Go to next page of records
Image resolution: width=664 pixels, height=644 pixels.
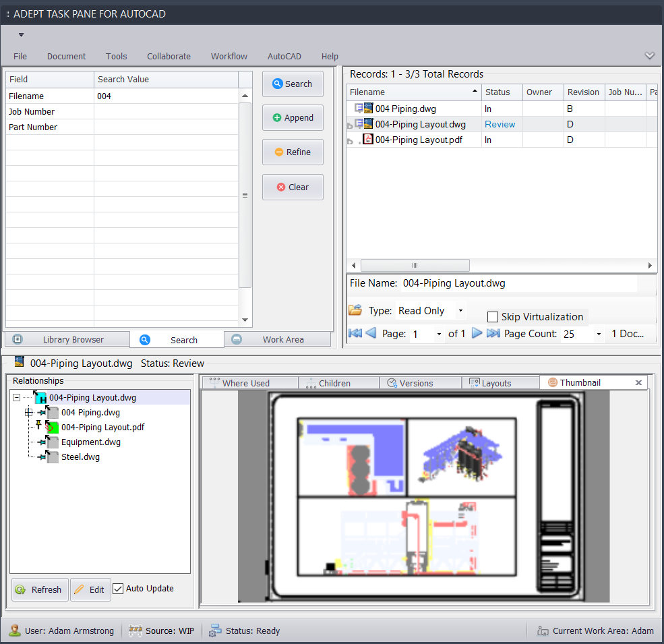(x=477, y=333)
